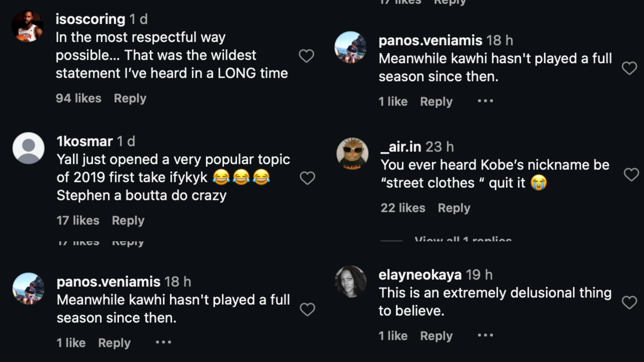View the 22 likes on _air.in's comment
Viewport: 644px width, 362px height.
click(403, 208)
